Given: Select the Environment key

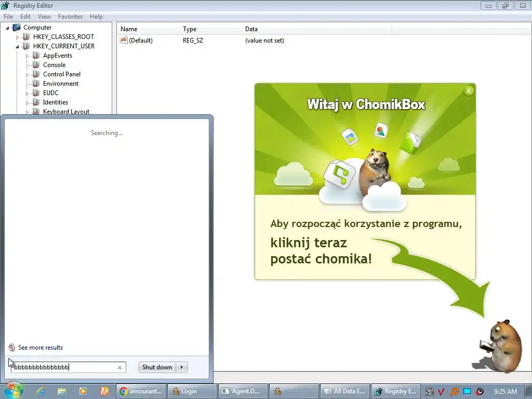Looking at the screenshot, I should tap(61, 84).
